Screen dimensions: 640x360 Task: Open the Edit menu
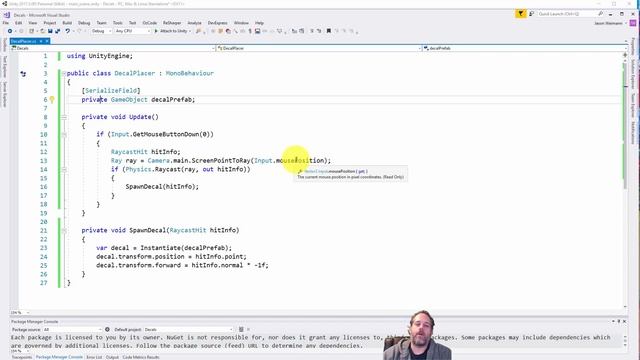(x=19, y=23)
